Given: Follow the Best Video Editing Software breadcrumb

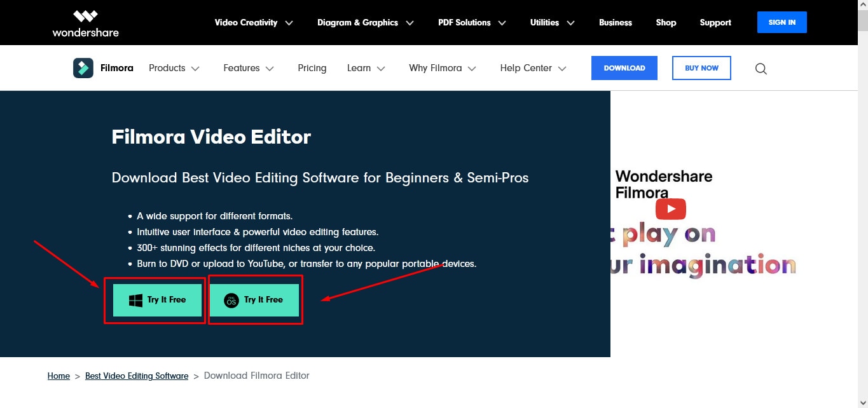Looking at the screenshot, I should (x=137, y=376).
